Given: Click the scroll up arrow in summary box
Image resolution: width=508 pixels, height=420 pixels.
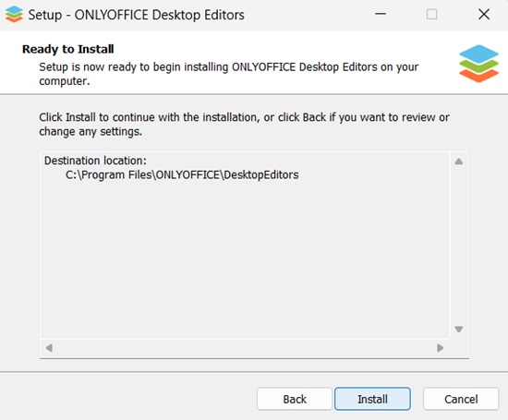Looking at the screenshot, I should coord(458,162).
